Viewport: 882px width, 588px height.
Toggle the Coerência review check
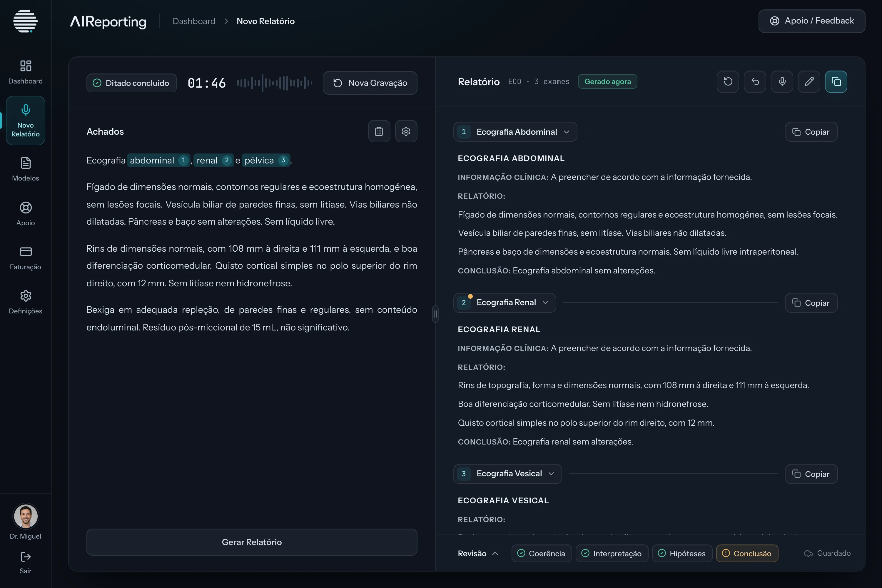pyautogui.click(x=542, y=554)
